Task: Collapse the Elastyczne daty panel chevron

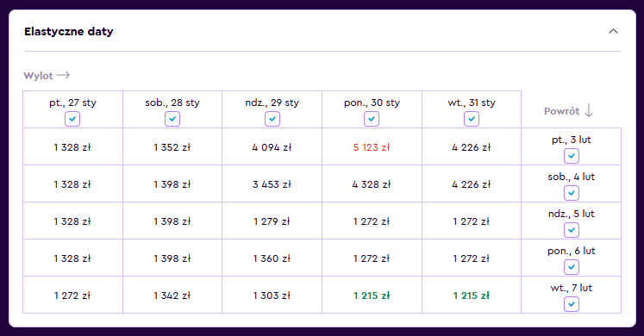Action: pos(613,31)
